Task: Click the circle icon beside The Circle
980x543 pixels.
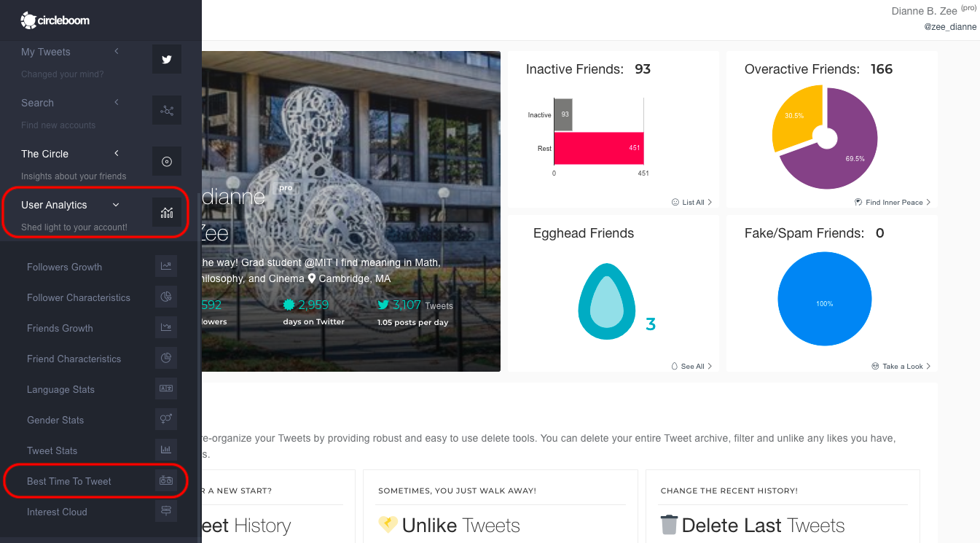Action: 167,161
